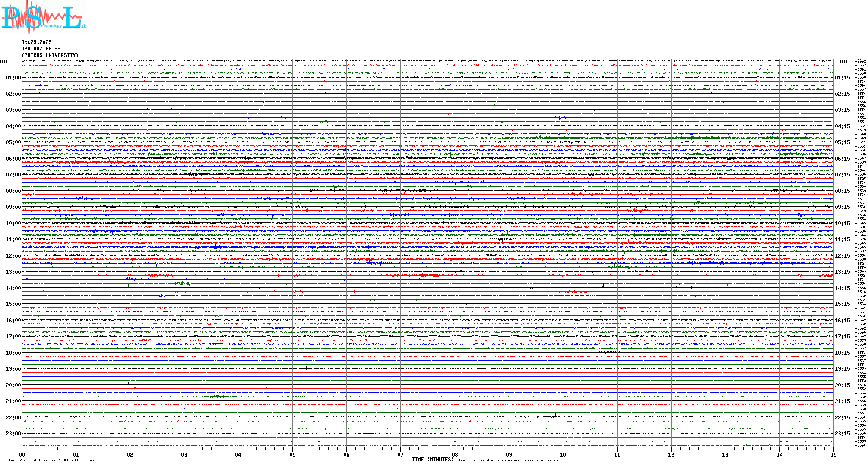
Task: Select the 01:00 hour label on left
Action: tap(13, 78)
